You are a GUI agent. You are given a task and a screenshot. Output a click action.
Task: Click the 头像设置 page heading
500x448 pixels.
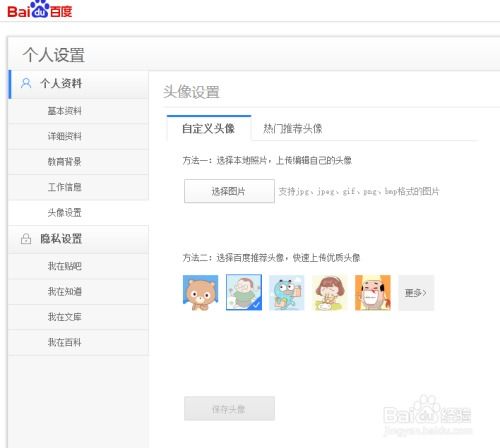(191, 92)
